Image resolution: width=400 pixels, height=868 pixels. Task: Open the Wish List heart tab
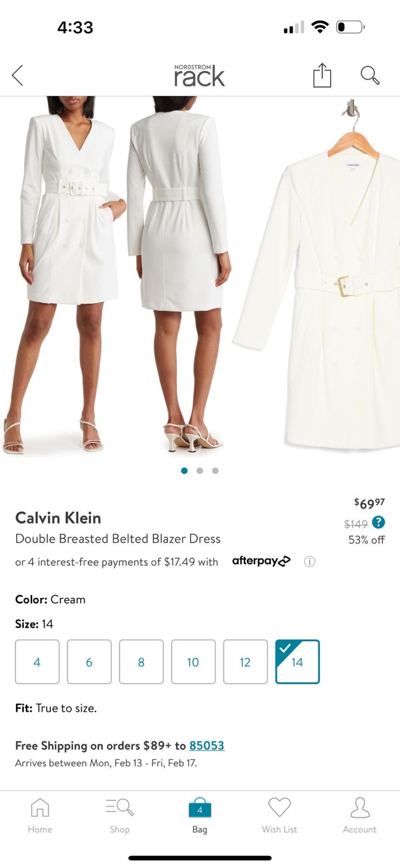point(280,815)
